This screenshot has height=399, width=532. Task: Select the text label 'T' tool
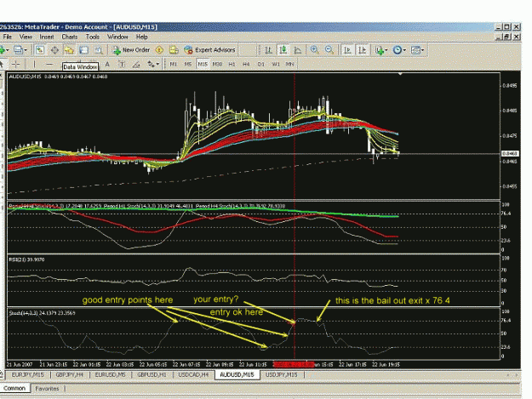pyautogui.click(x=122, y=64)
